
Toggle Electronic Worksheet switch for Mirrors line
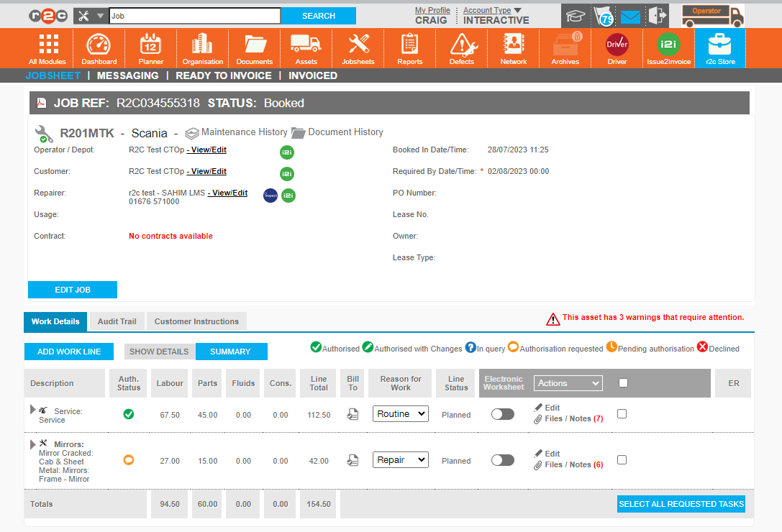[503, 460]
